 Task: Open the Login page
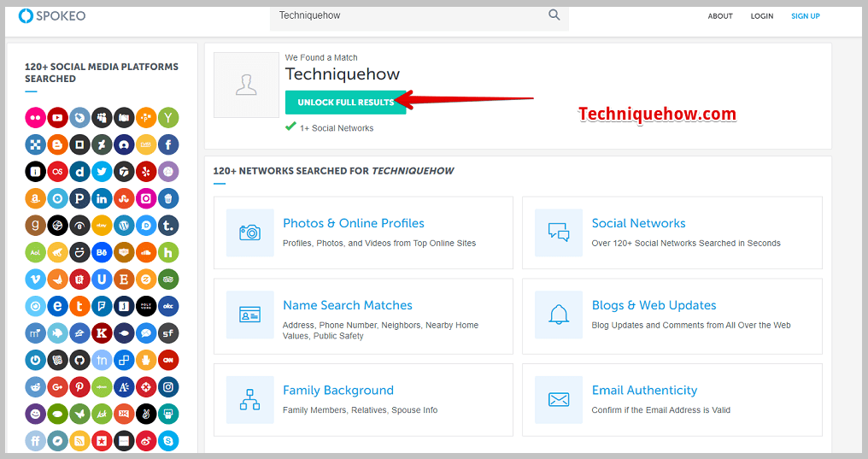click(x=762, y=16)
